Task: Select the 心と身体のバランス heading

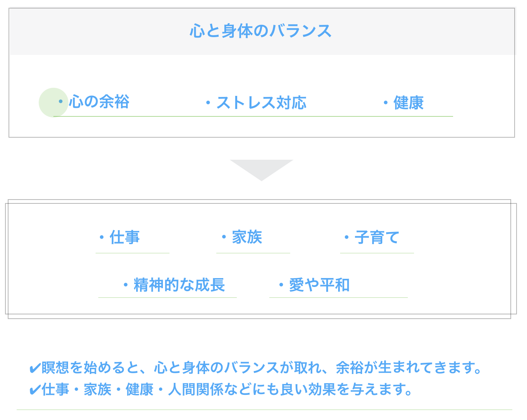Action: (261, 31)
